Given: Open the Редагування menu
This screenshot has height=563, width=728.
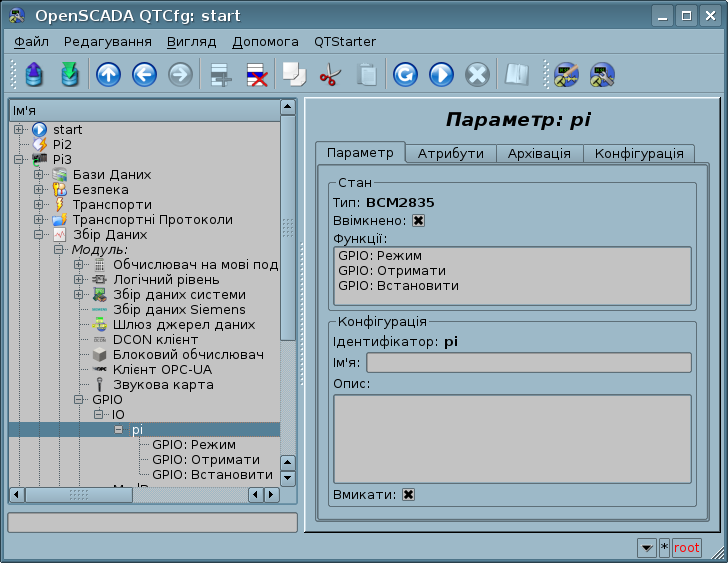Looking at the screenshot, I should (107, 42).
